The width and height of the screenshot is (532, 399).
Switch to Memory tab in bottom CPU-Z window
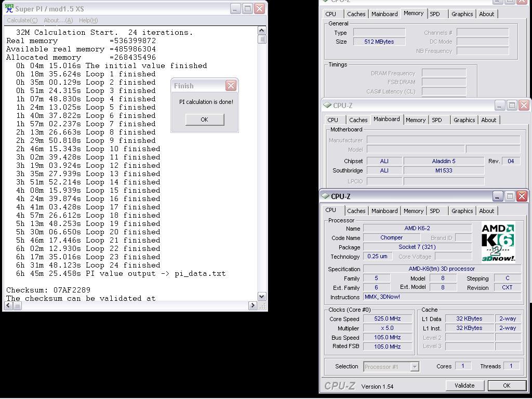click(x=413, y=211)
